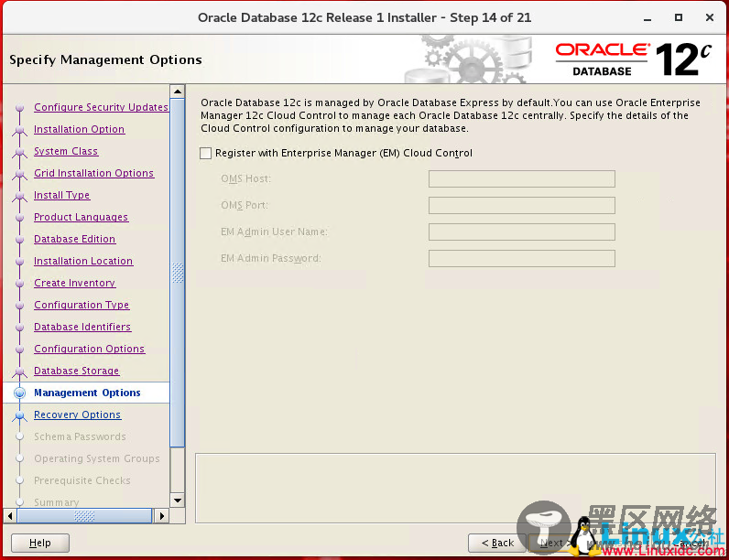Go to Installation Location step
Image resolution: width=729 pixels, height=560 pixels.
pyautogui.click(x=83, y=261)
